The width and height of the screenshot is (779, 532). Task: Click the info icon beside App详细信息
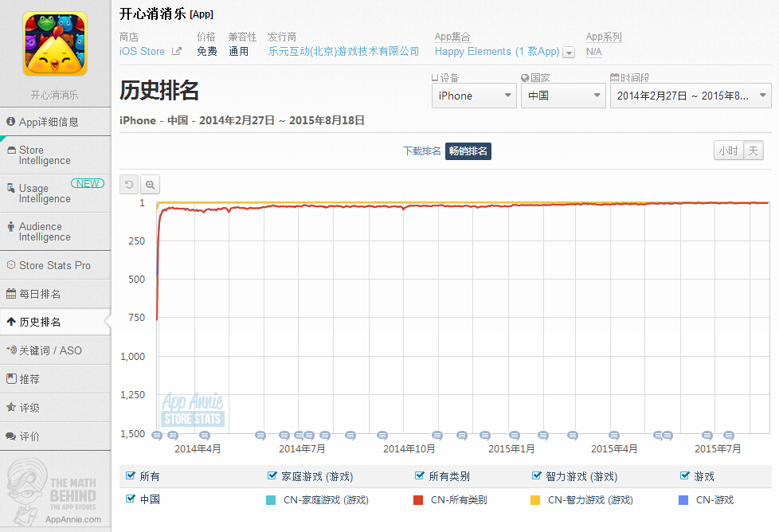click(11, 122)
